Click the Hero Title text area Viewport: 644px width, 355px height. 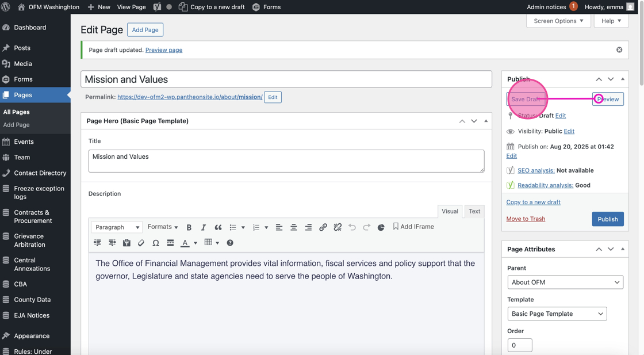coord(286,161)
